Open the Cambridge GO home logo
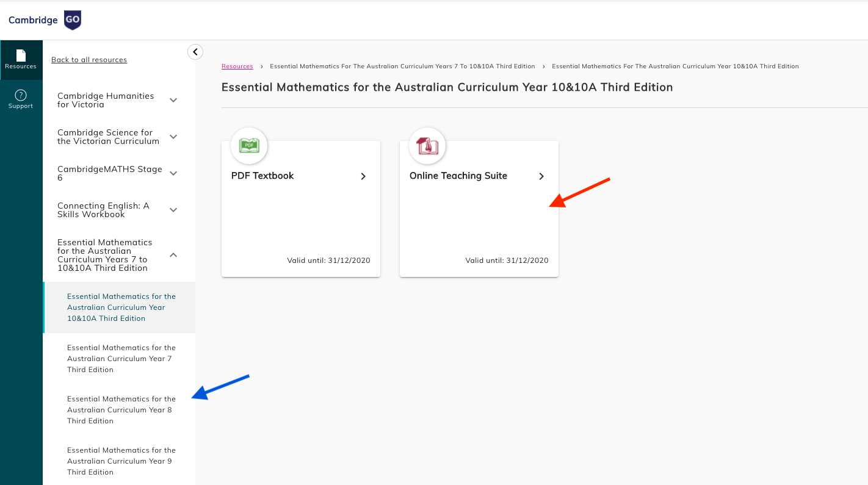 click(45, 20)
